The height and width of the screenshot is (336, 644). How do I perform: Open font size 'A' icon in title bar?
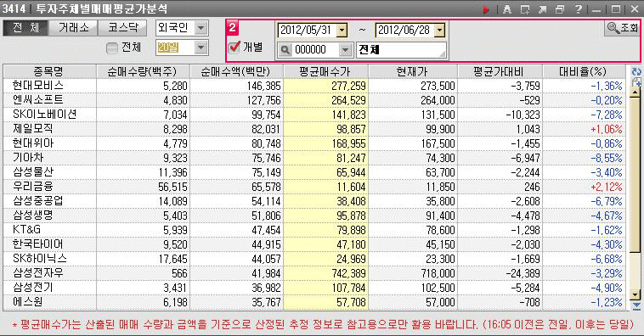coord(507,9)
